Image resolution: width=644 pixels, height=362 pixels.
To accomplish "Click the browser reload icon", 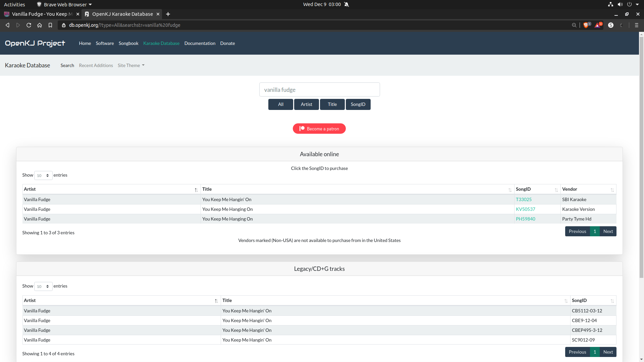I will pyautogui.click(x=29, y=25).
